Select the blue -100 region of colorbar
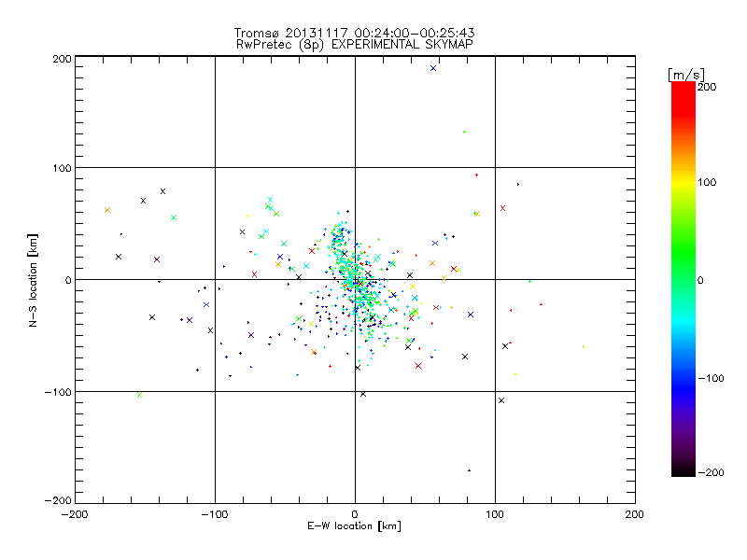 pyautogui.click(x=684, y=379)
